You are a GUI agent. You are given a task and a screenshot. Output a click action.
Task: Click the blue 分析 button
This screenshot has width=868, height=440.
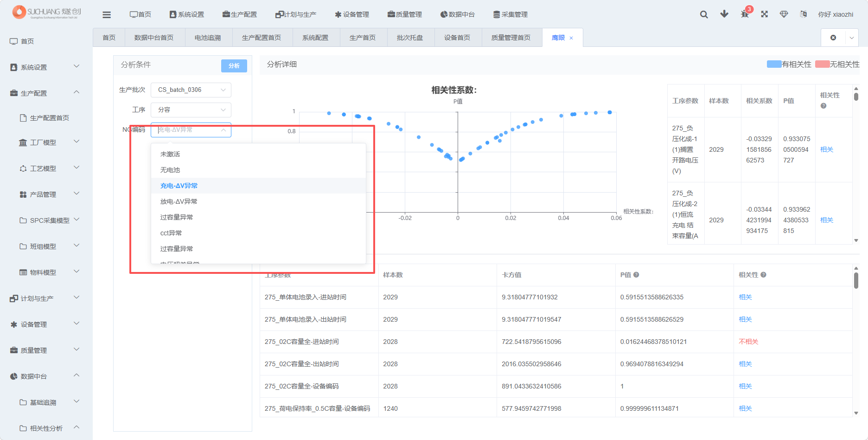(x=234, y=66)
